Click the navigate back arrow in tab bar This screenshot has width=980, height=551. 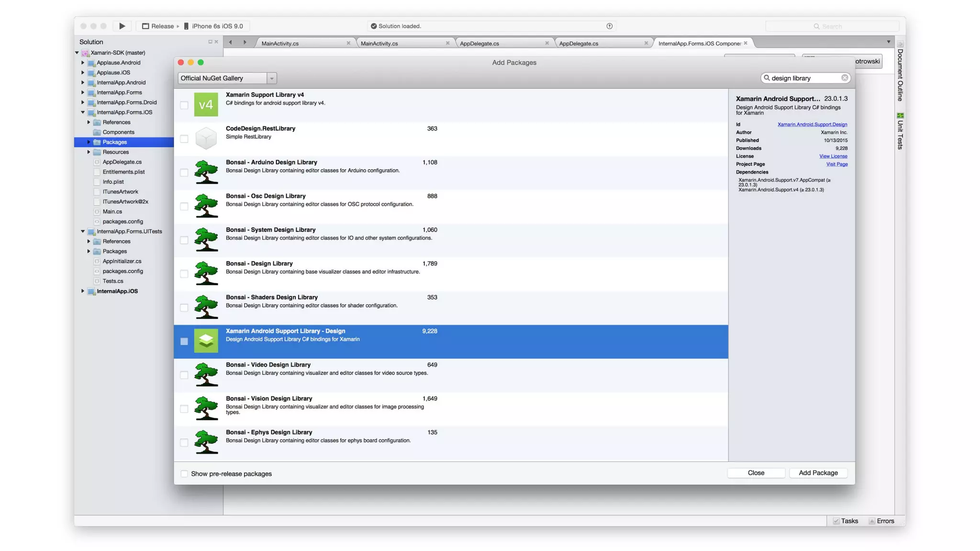point(231,43)
